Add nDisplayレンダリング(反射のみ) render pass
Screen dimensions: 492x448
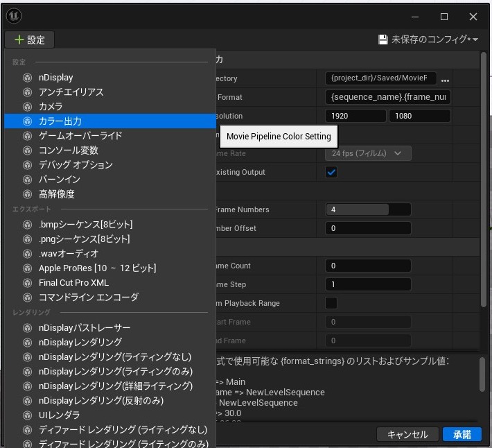pyautogui.click(x=110, y=401)
